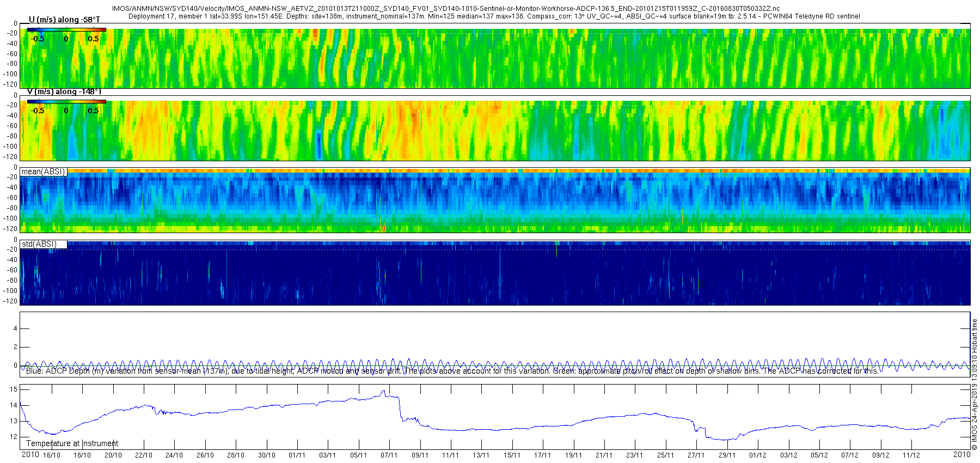Click the '26/10' date tick label
Viewport: 980px width, 463px height.
tap(205, 455)
